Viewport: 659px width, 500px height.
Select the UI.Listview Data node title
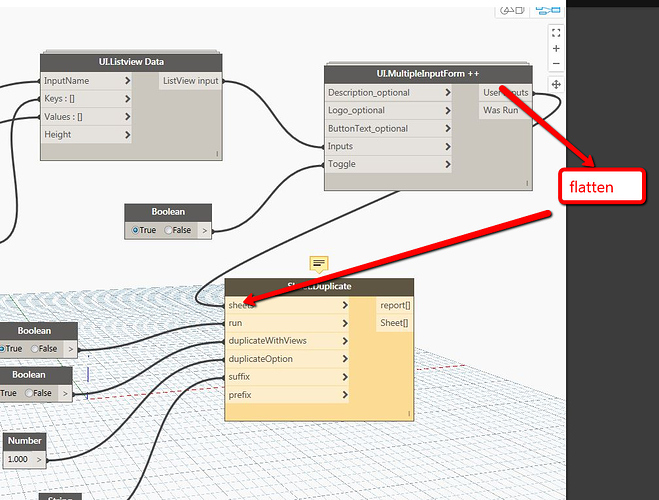131,62
